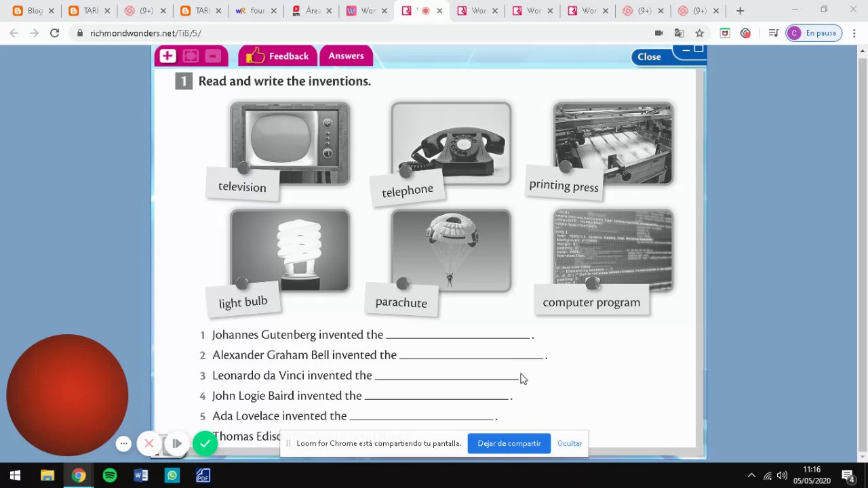This screenshot has height=488, width=868.
Task: Go forward in browser history
Action: click(35, 33)
